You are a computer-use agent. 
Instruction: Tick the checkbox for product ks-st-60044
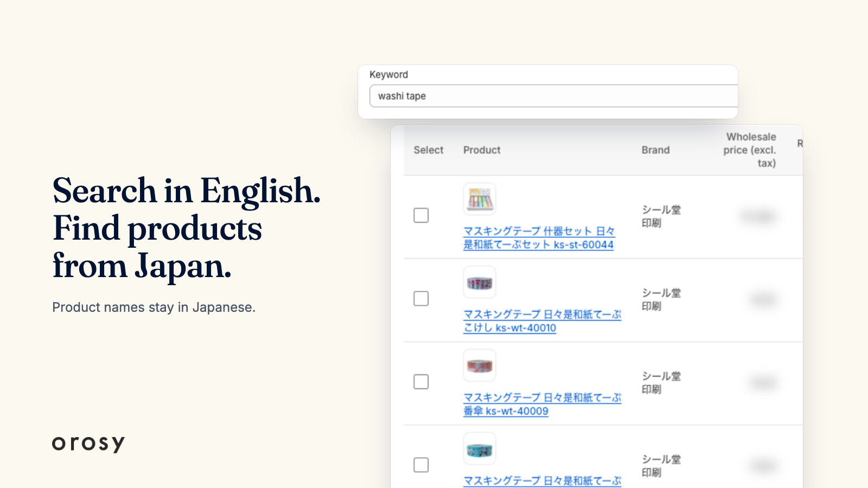pyautogui.click(x=421, y=215)
